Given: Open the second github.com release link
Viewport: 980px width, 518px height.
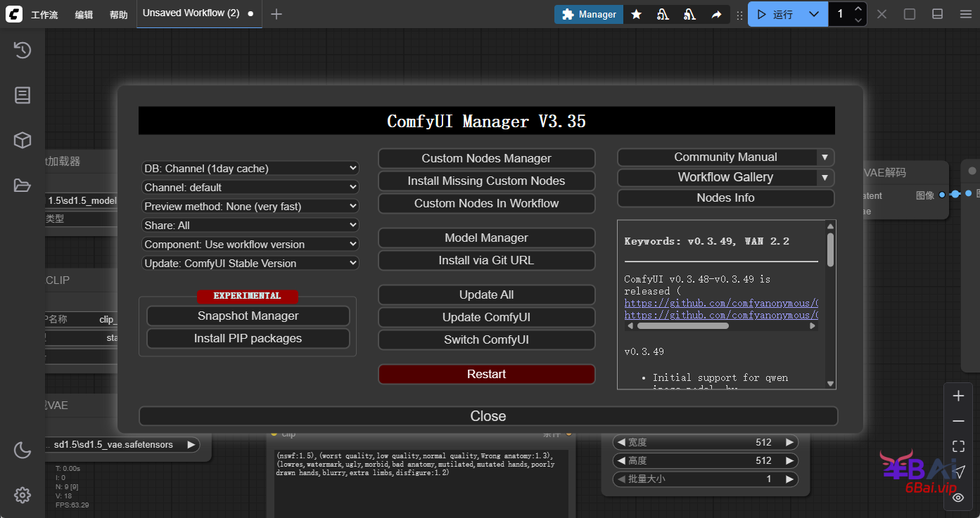Looking at the screenshot, I should point(721,316).
